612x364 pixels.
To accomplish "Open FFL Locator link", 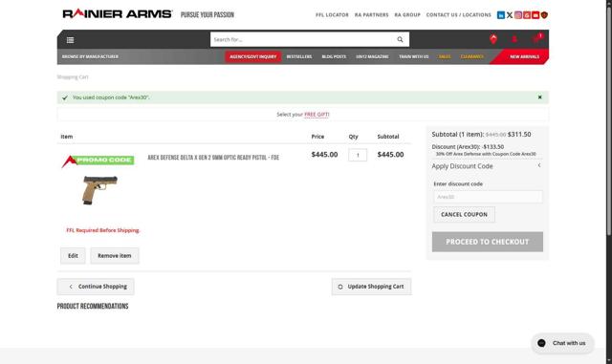I will coord(332,15).
